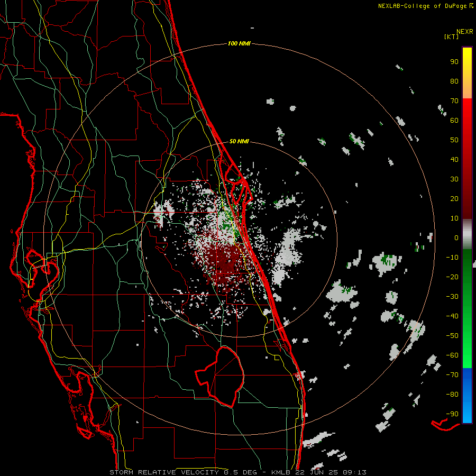The height and width of the screenshot is (476, 476).
Task: Pick the yellow top segment of color bar
Action: point(467,73)
